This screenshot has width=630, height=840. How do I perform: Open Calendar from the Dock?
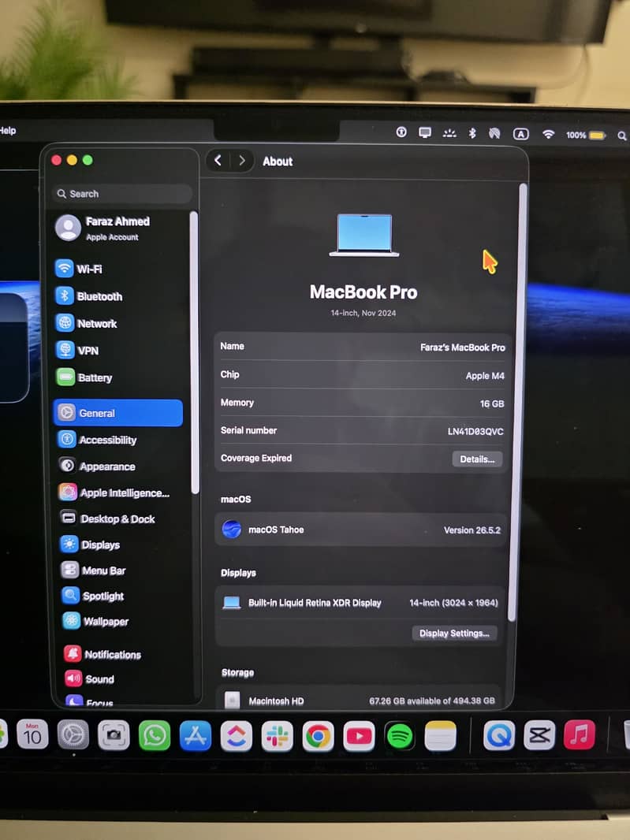coord(32,734)
